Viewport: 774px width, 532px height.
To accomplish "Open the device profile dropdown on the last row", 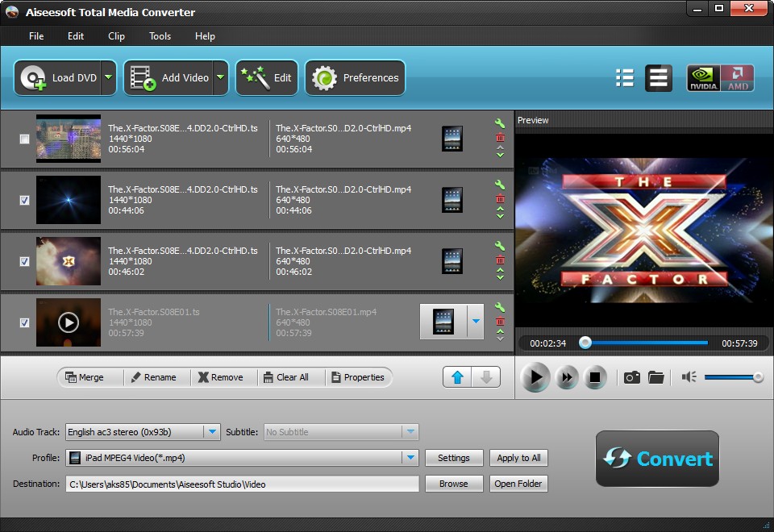I will [x=475, y=321].
